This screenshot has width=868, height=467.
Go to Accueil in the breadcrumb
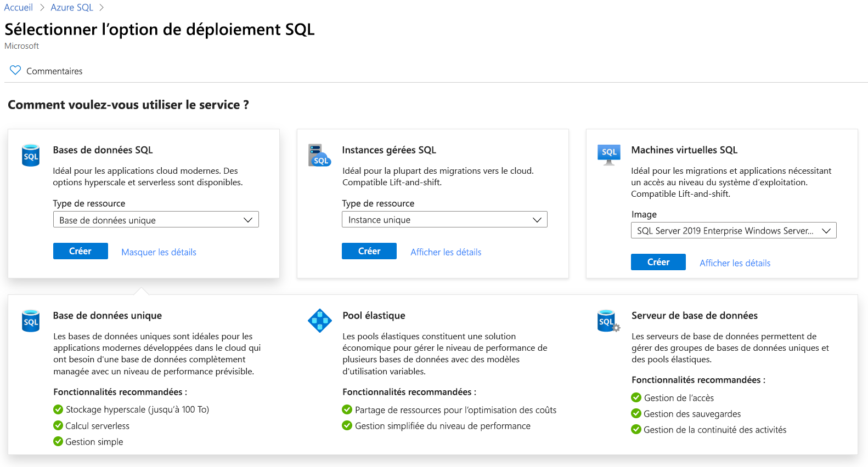(19, 8)
